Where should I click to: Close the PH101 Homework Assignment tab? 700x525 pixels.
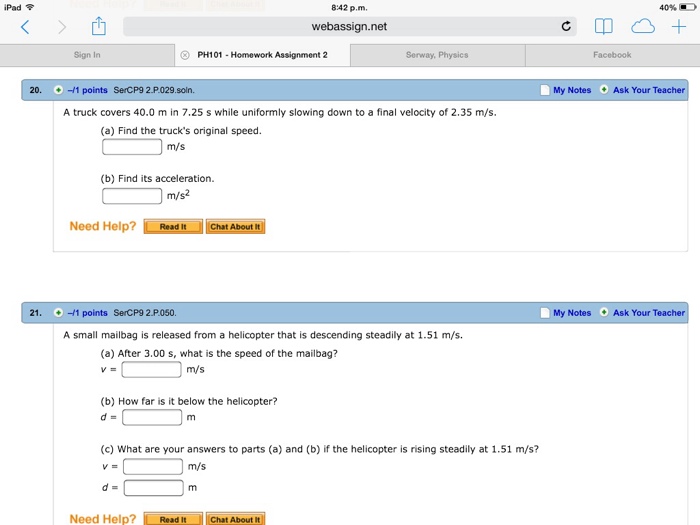point(186,55)
